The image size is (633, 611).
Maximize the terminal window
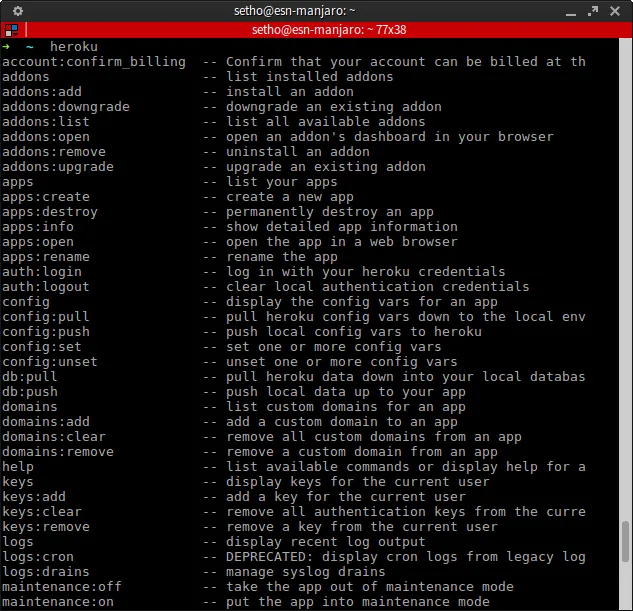point(593,11)
